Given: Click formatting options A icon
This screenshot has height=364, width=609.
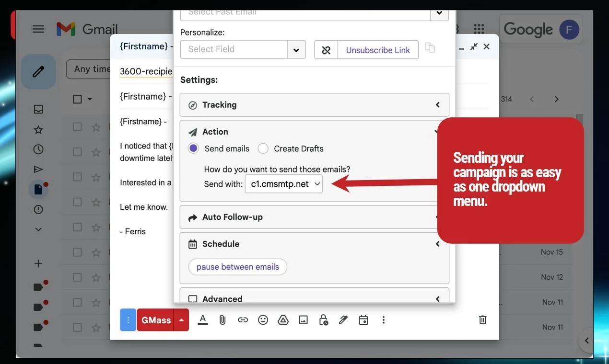Looking at the screenshot, I should [x=203, y=320].
